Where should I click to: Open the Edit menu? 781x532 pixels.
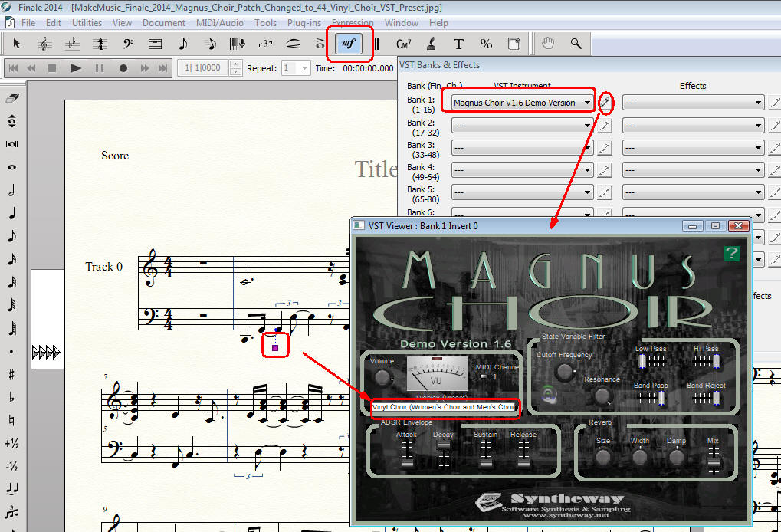[54, 23]
